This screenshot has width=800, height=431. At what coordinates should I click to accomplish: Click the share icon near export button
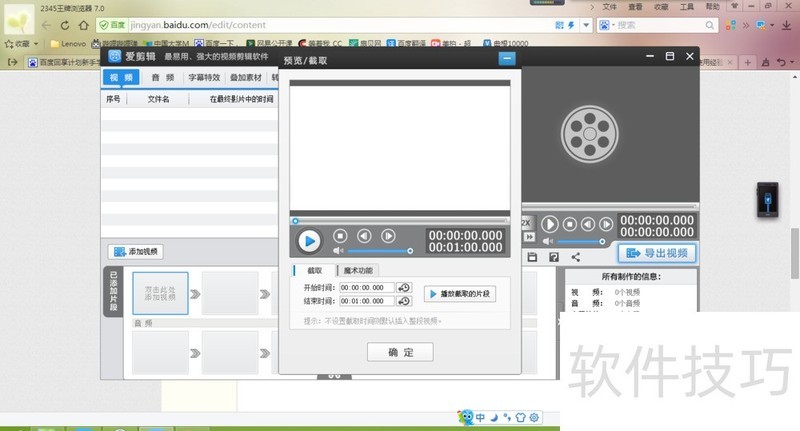pos(575,257)
